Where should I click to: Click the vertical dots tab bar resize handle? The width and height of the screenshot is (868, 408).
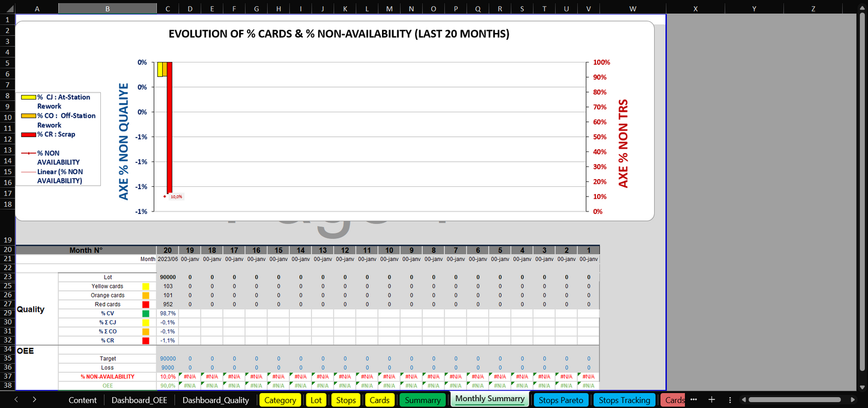(730, 400)
